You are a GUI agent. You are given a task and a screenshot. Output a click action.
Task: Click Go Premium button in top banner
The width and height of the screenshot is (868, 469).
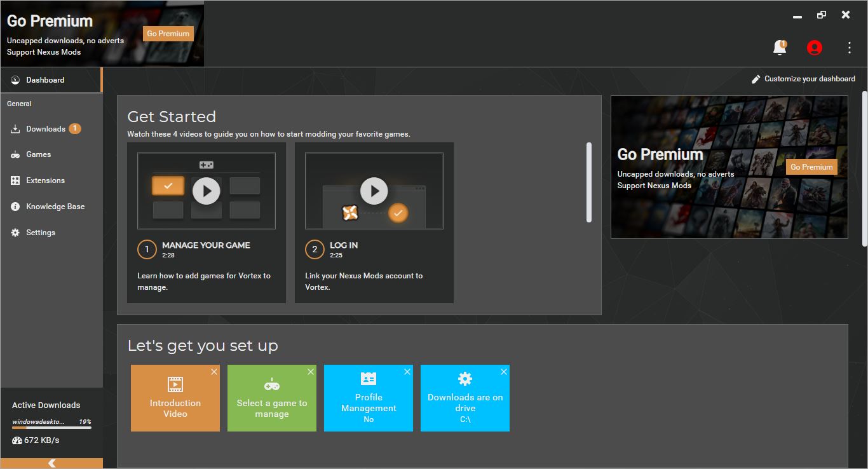168,34
